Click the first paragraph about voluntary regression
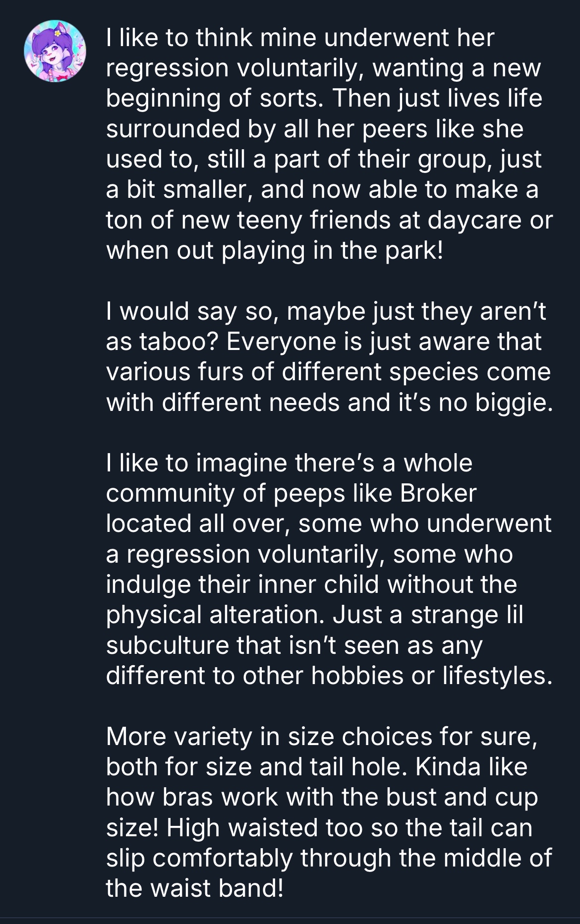Viewport: 580px width, 924px height. [327, 144]
